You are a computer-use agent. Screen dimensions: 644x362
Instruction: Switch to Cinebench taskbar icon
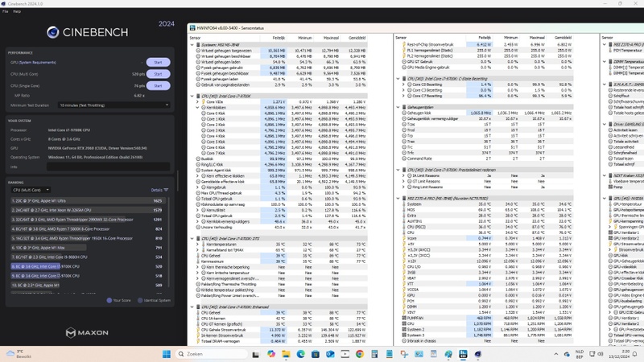point(478,354)
